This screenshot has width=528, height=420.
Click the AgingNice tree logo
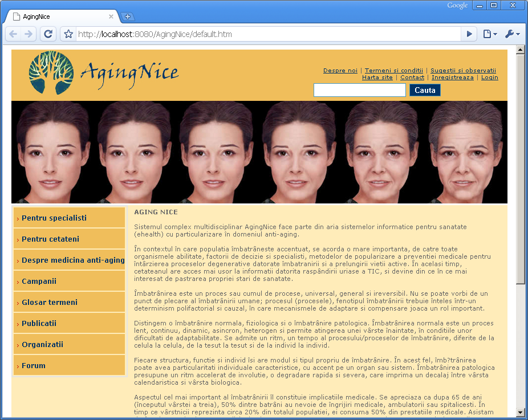click(x=51, y=72)
